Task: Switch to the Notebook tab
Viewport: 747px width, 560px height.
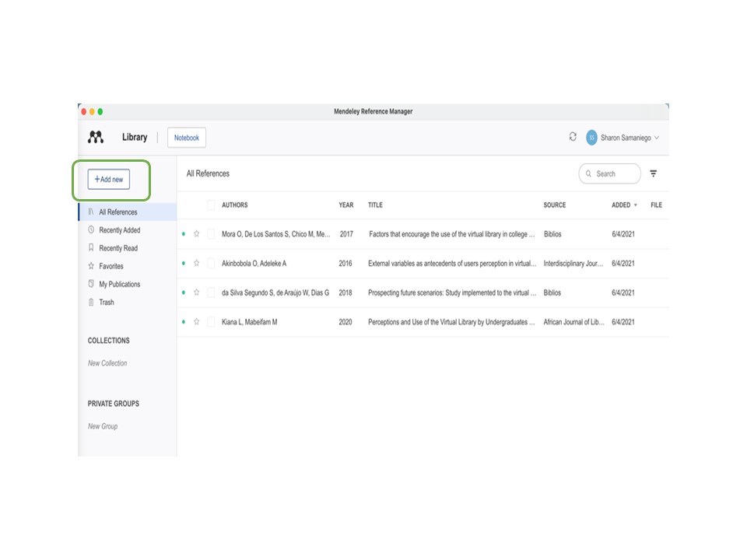Action: (186, 138)
